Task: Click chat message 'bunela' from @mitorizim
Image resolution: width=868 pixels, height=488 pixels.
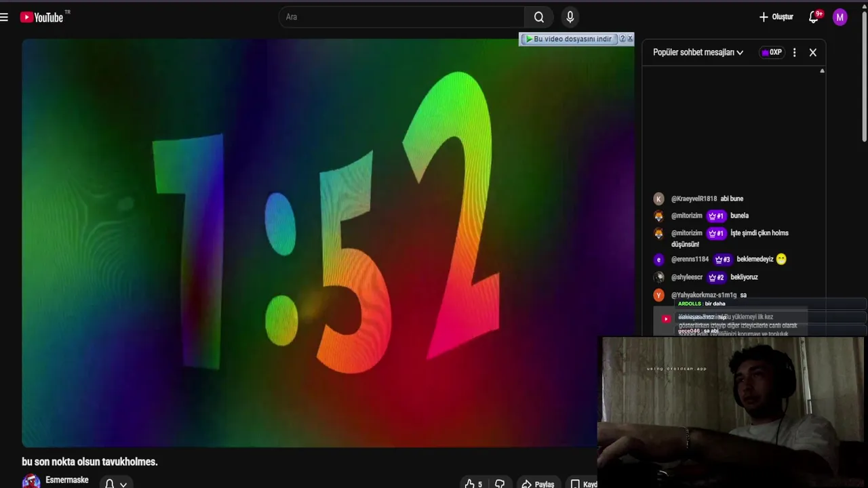Action: pyautogui.click(x=739, y=216)
